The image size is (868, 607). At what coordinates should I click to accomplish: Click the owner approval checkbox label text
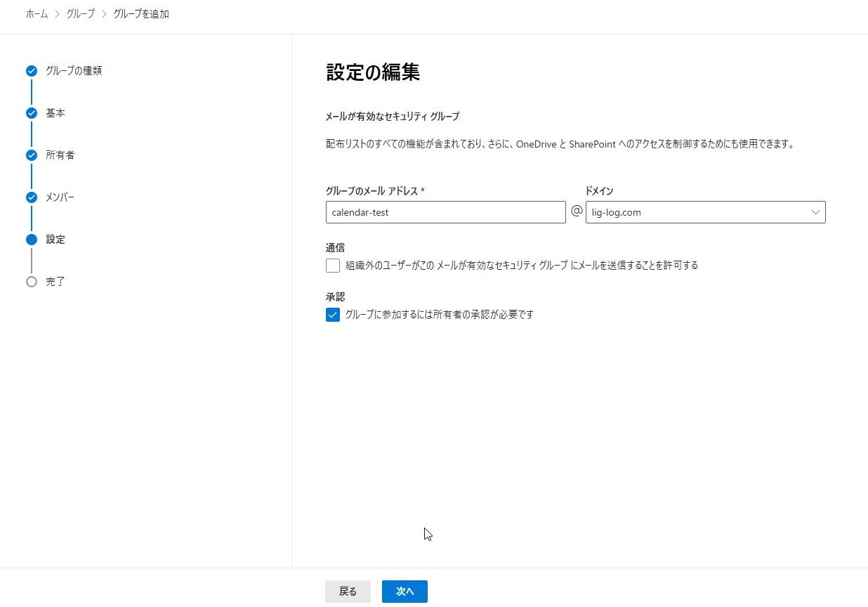click(x=439, y=315)
